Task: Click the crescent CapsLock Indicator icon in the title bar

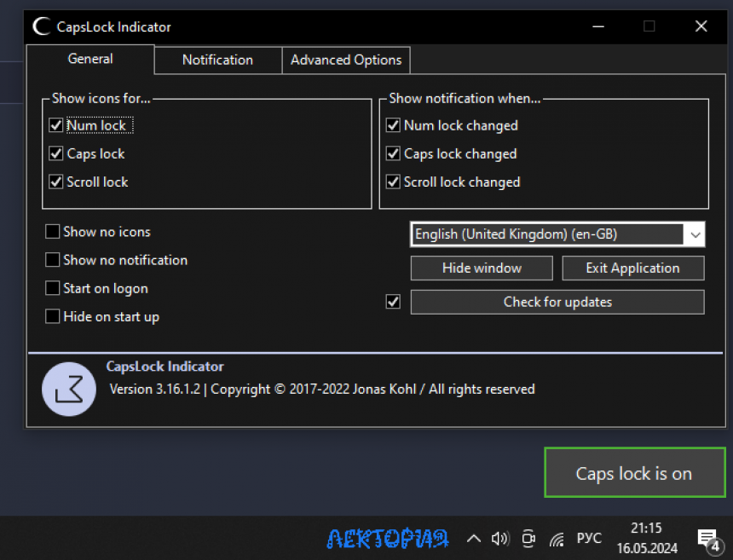Action: click(x=41, y=26)
